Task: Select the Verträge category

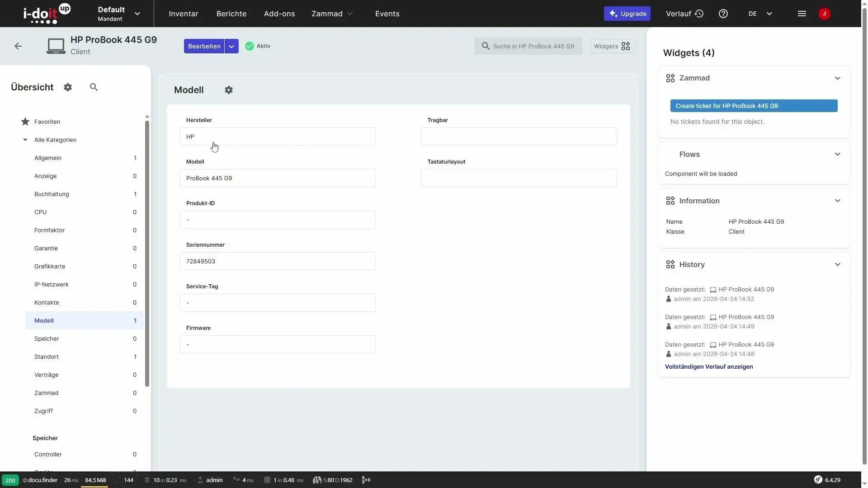Action: 85,375
